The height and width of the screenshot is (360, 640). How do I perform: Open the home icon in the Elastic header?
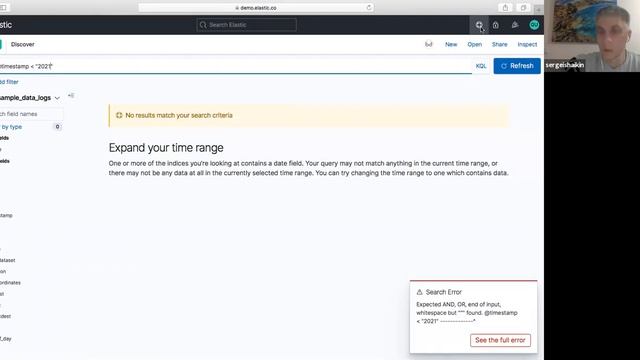496,25
